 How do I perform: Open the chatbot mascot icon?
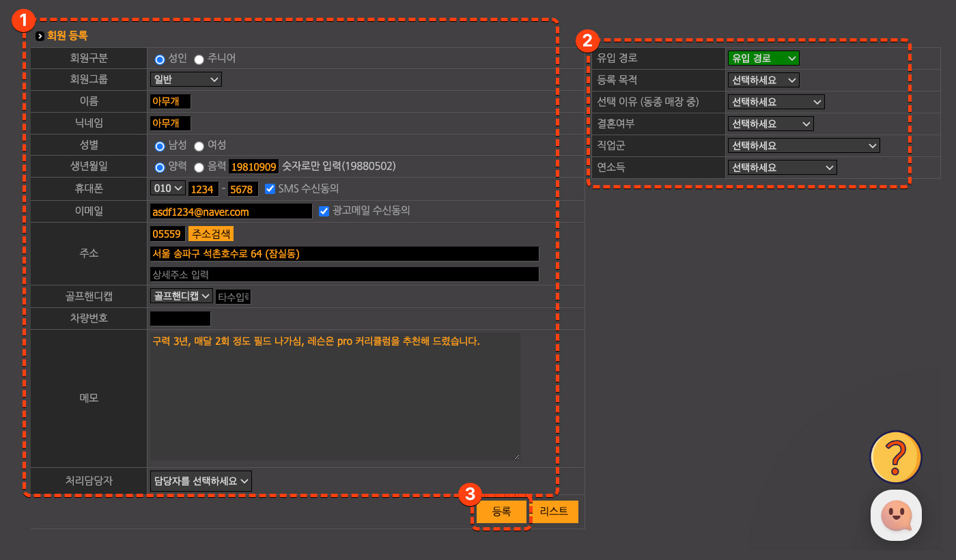[x=896, y=516]
